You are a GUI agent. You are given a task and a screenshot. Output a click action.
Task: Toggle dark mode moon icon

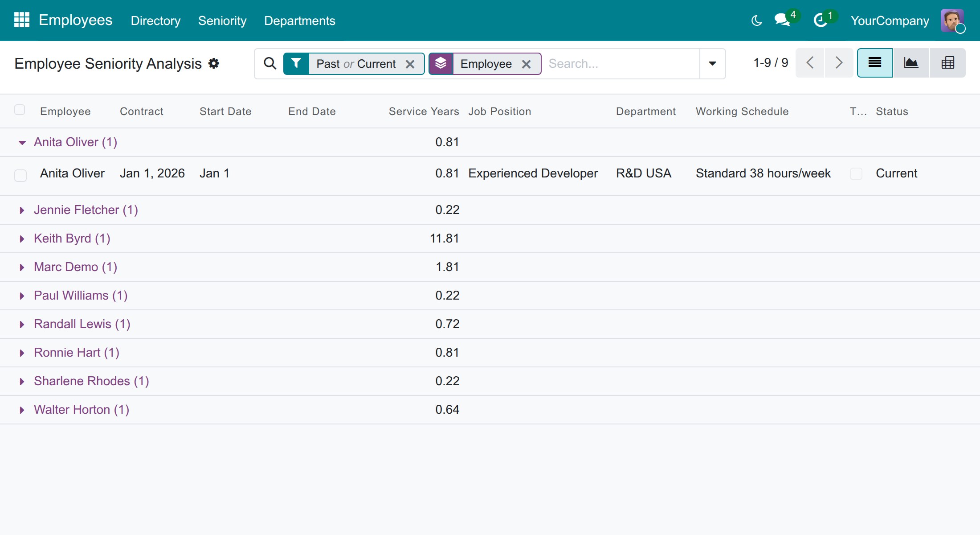tap(756, 21)
